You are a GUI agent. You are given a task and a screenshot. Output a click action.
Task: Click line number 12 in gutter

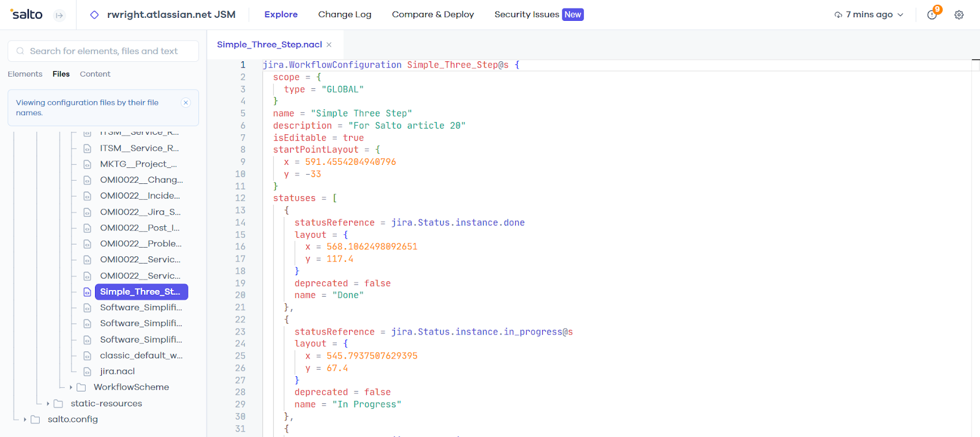[x=240, y=198]
